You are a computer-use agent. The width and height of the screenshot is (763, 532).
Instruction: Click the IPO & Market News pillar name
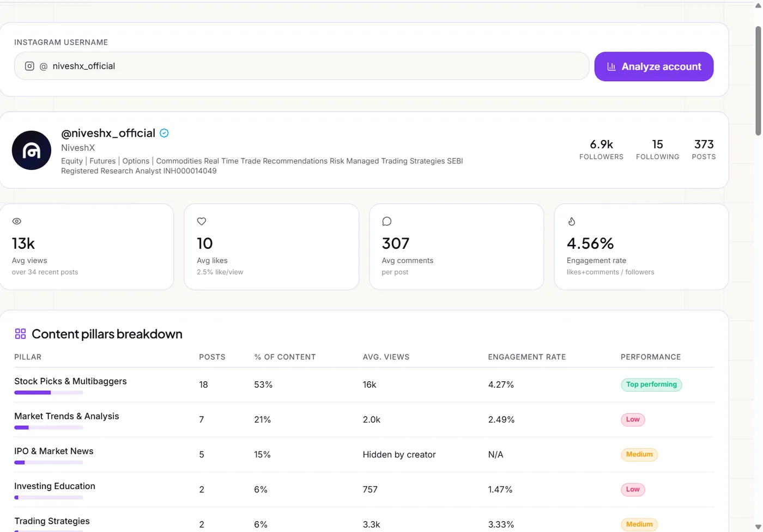pos(54,451)
